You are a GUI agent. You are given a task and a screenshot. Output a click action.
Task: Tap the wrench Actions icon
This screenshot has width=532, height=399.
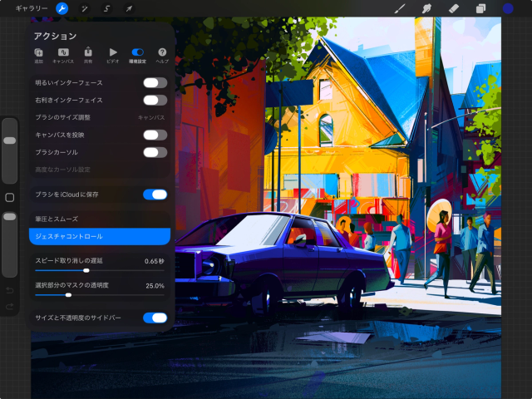point(62,8)
